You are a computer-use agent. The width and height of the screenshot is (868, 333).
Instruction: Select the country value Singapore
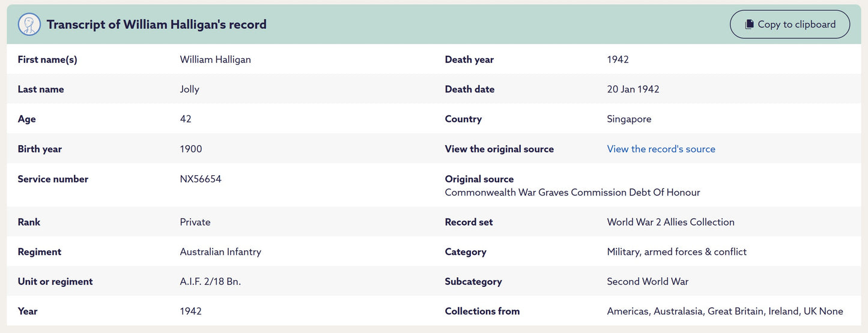click(629, 119)
